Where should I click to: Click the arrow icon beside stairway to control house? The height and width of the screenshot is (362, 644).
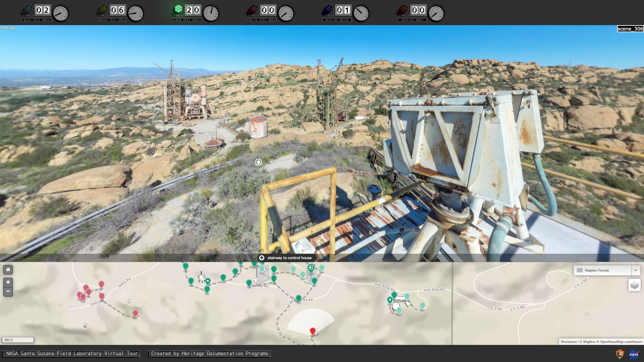[262, 258]
